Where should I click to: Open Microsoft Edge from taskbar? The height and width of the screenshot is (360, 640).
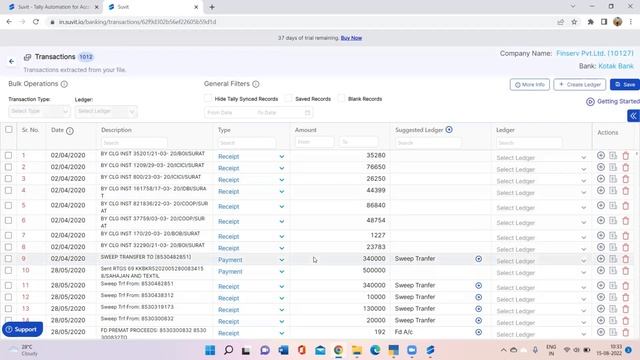pos(375,350)
